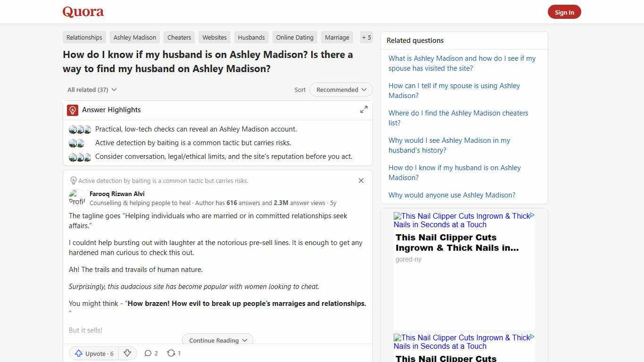Click the downvote icon on the answer
The image size is (644, 362).
[x=127, y=353]
